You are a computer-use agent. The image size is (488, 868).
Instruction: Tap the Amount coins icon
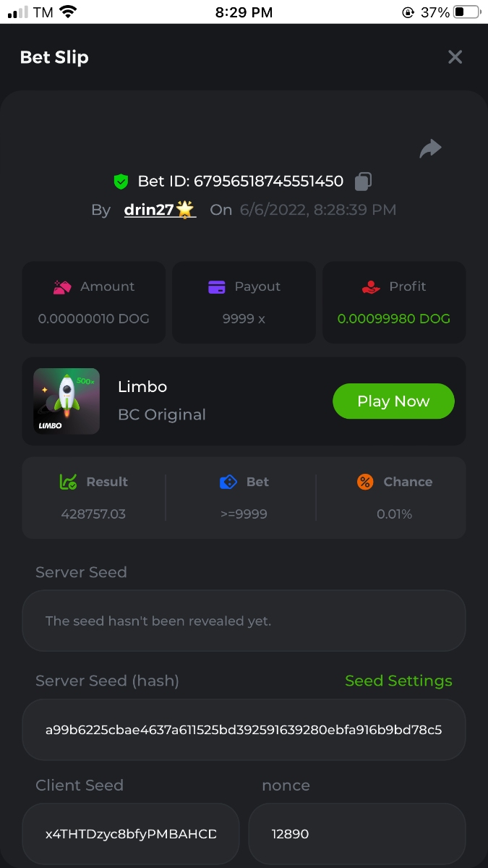[62, 287]
